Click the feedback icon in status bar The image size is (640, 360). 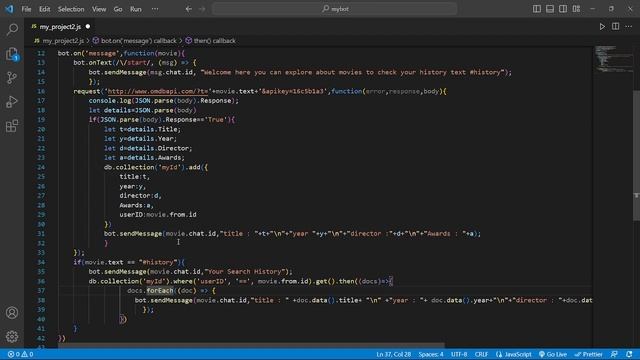point(614,354)
